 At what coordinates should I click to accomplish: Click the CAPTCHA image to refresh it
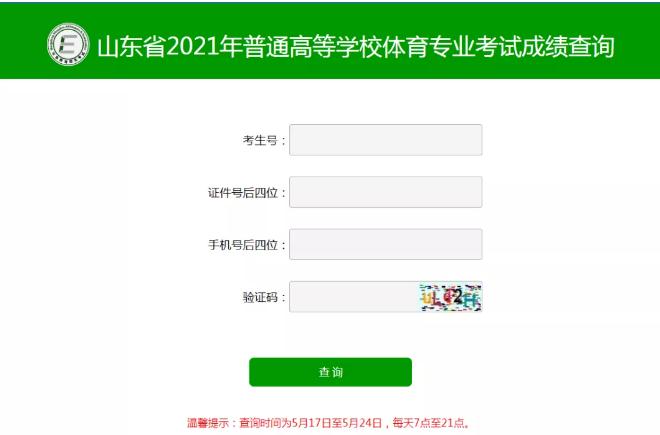[450, 297]
